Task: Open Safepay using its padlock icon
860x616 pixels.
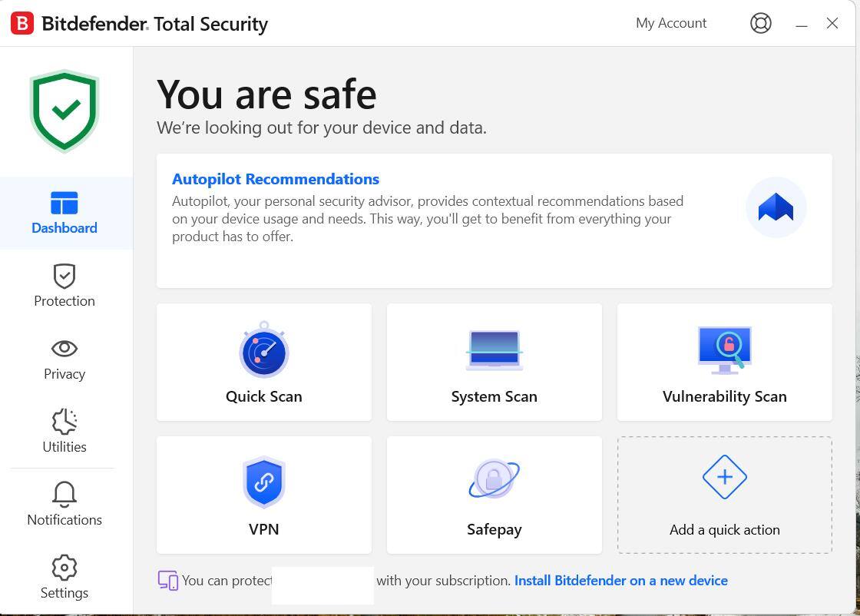Action: tap(494, 479)
